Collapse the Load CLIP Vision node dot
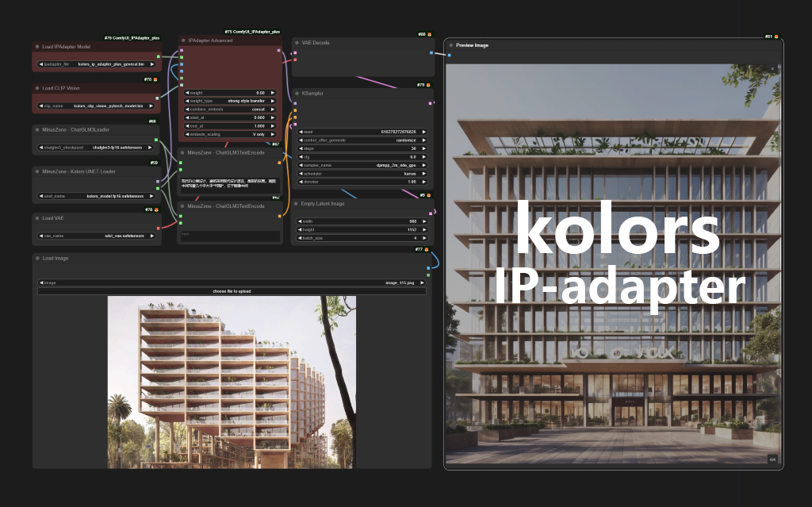812x507 pixels. click(x=37, y=88)
